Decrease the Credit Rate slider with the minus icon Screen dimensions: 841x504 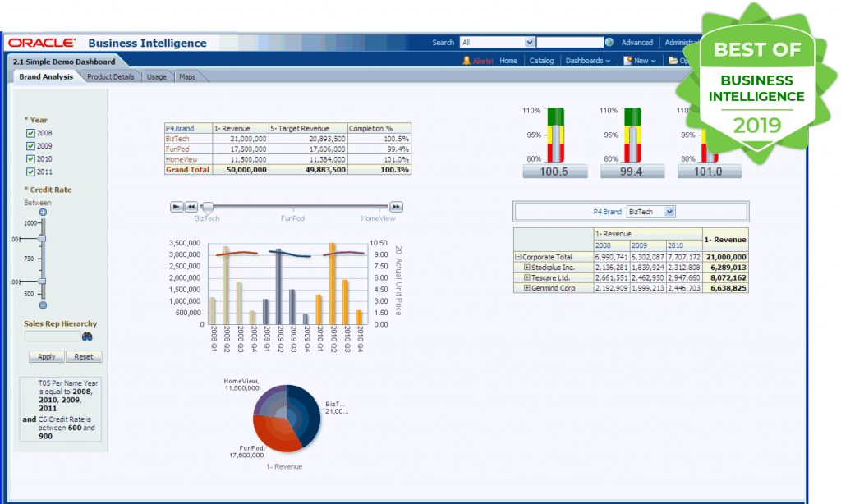[x=43, y=305]
